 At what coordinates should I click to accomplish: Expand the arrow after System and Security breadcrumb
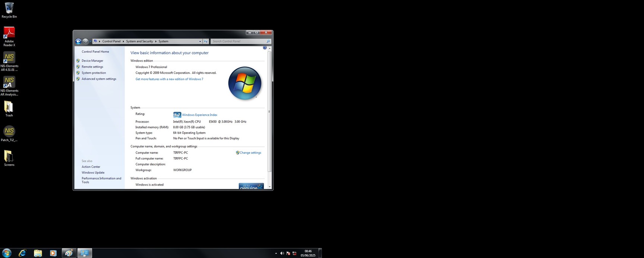point(156,41)
